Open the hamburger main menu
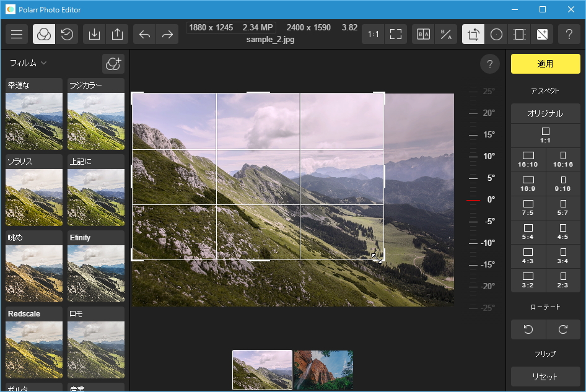The image size is (586, 392). pos(17,35)
